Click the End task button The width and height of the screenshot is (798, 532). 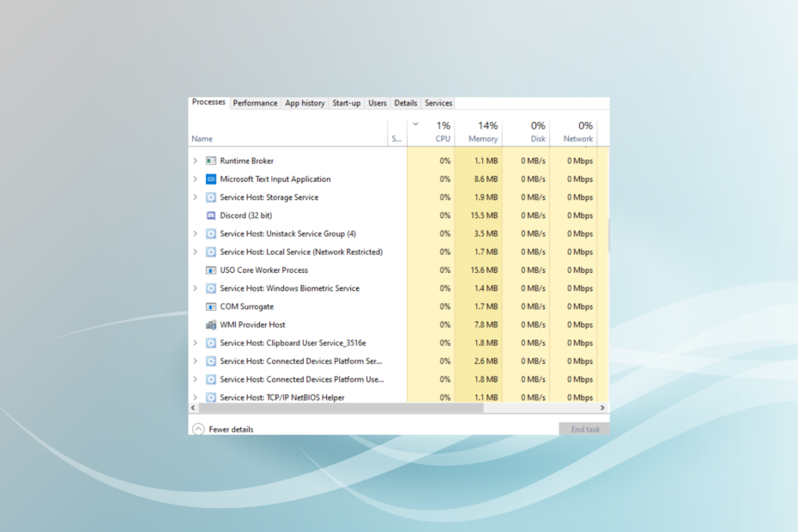point(585,429)
